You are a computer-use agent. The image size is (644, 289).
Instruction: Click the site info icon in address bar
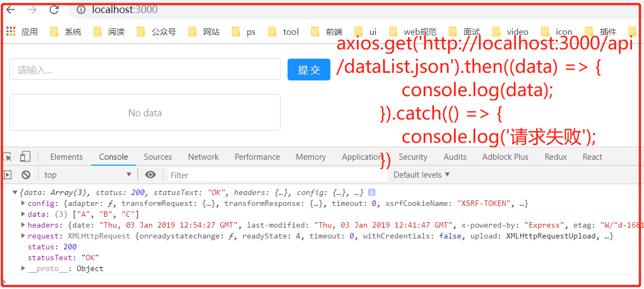coord(81,9)
